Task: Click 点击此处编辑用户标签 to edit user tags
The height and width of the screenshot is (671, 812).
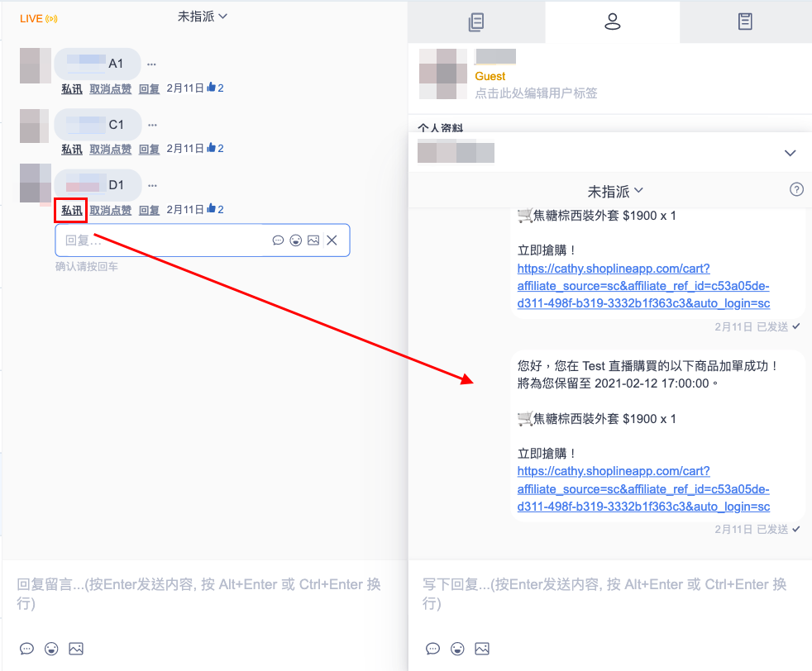Action: pos(536,93)
